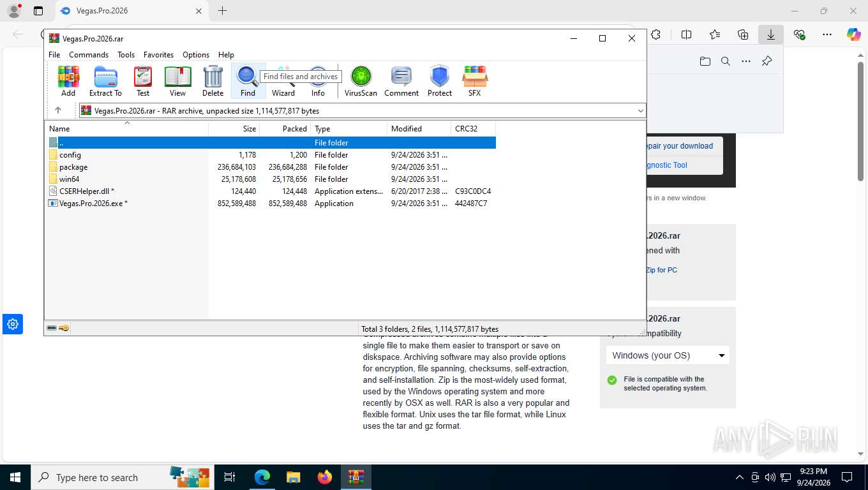Open the Comment toolbar icon
The height and width of the screenshot is (490, 868).
pyautogui.click(x=401, y=81)
